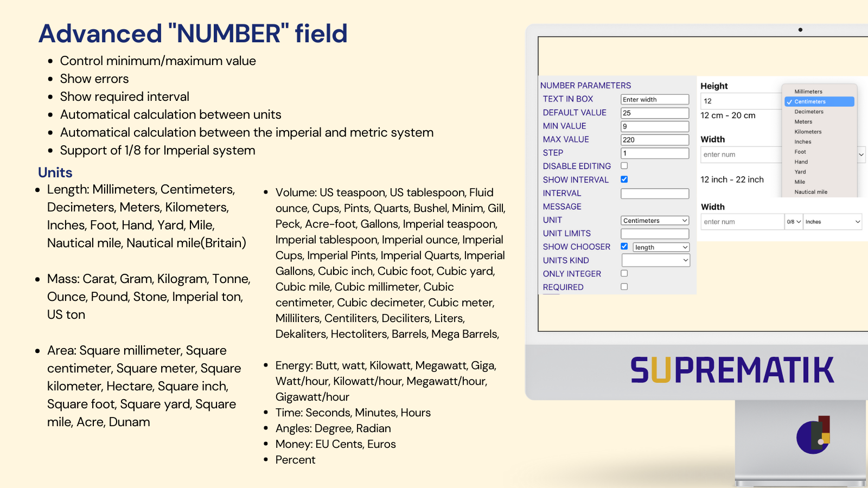
Task: Click the Width enter num field
Action: [x=741, y=155]
